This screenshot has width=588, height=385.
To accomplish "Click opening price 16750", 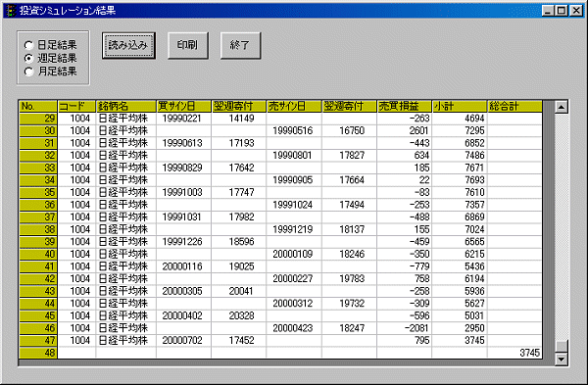I will coord(352,131).
